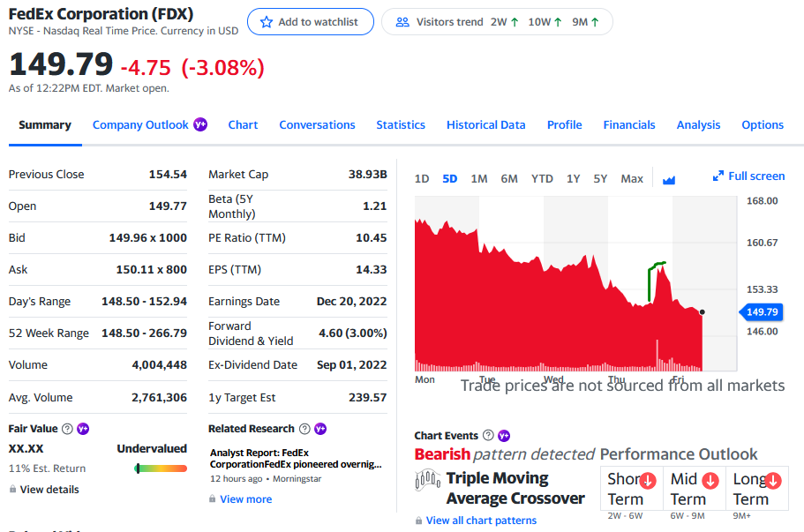Click the 9M visitors trend up arrow

(x=595, y=22)
